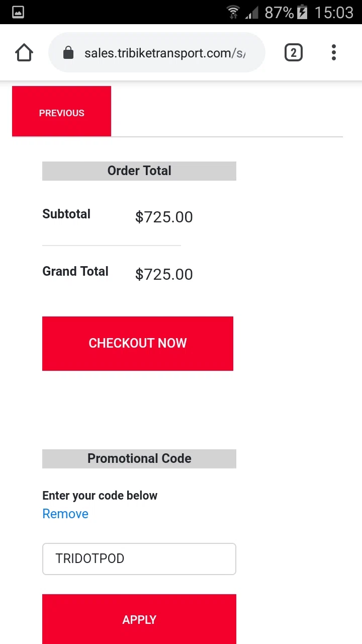Tap the Grand Total $725.00 amount

pos(164,274)
